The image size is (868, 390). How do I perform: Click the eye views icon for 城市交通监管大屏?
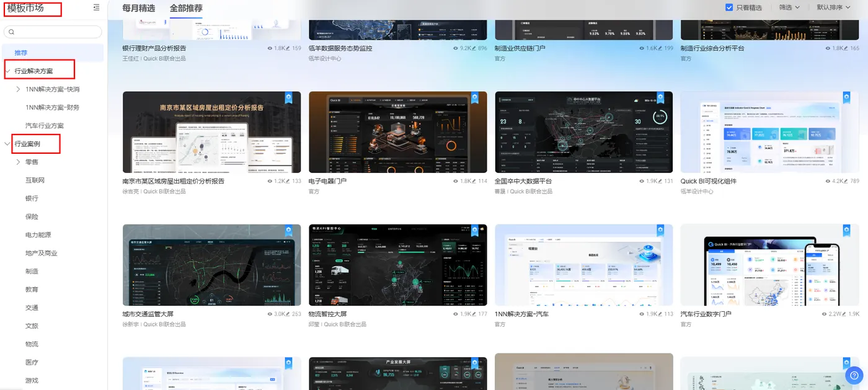pos(270,314)
